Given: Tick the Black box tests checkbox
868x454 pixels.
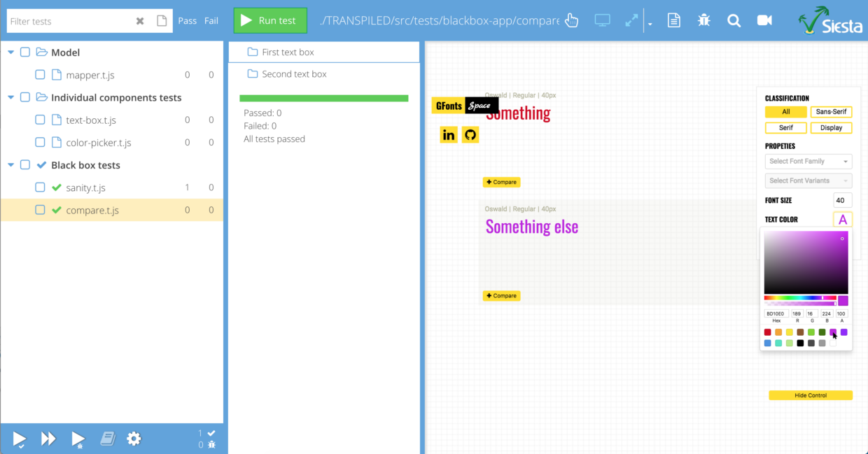Looking at the screenshot, I should click(x=25, y=165).
